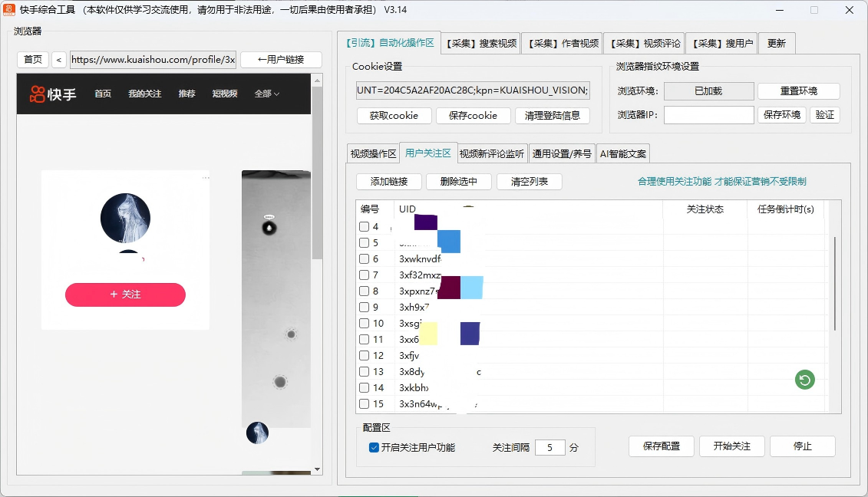Click the 关注状态 column header
The height and width of the screenshot is (497, 868).
coord(705,209)
